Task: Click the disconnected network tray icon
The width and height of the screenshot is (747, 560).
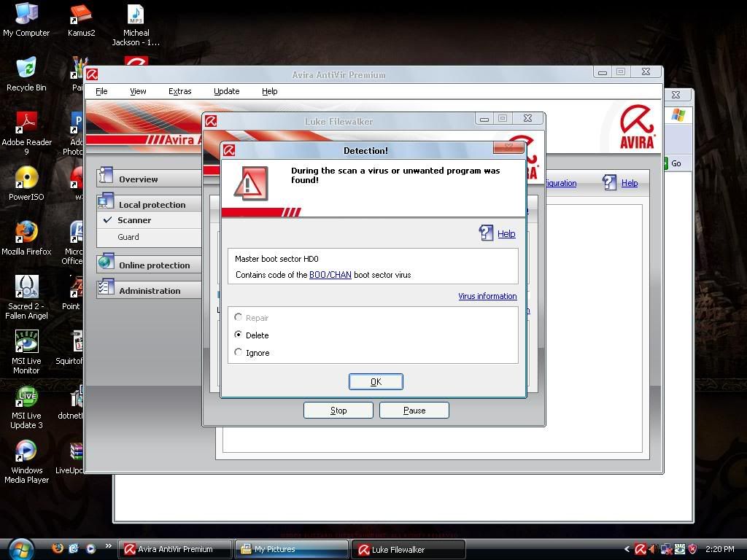Action: [666, 549]
